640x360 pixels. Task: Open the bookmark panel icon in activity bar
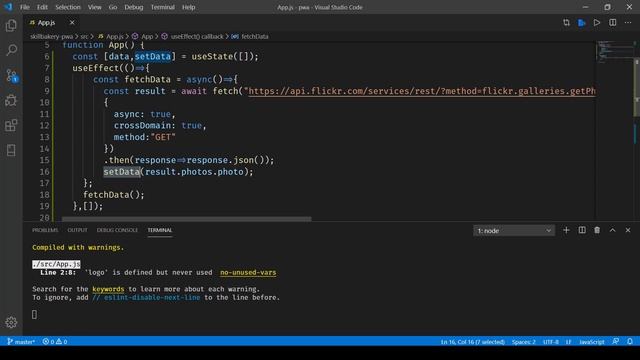11,150
